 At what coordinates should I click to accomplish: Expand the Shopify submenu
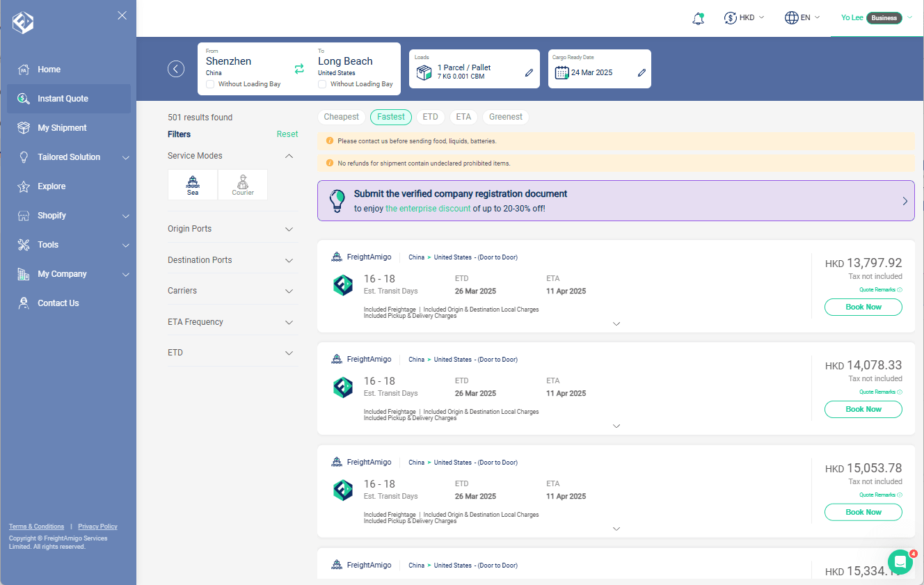click(x=126, y=216)
